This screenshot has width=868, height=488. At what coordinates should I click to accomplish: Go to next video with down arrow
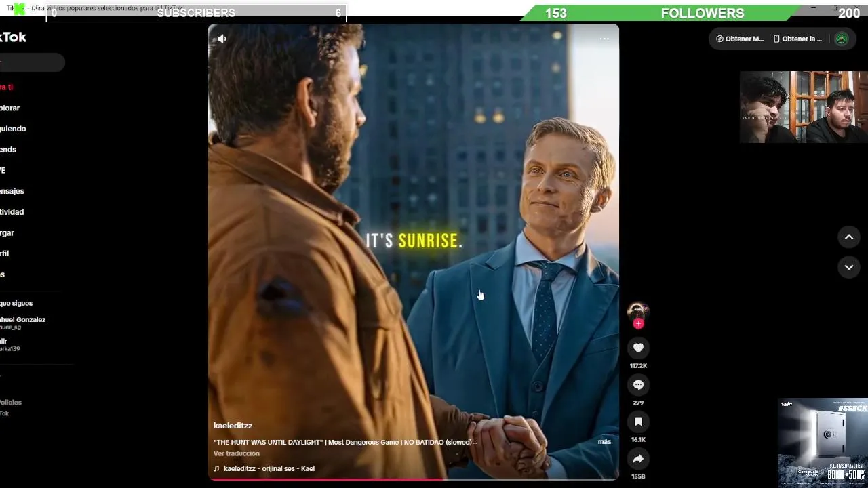[x=849, y=267]
